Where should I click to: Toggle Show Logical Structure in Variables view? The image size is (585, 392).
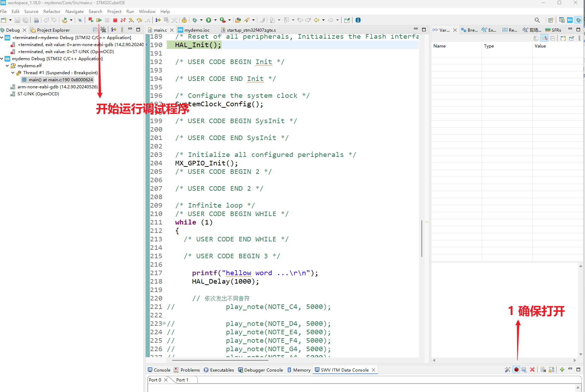[545, 38]
